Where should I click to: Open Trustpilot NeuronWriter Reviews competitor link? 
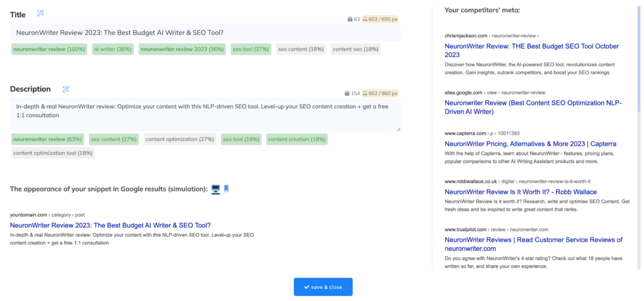[x=533, y=244]
